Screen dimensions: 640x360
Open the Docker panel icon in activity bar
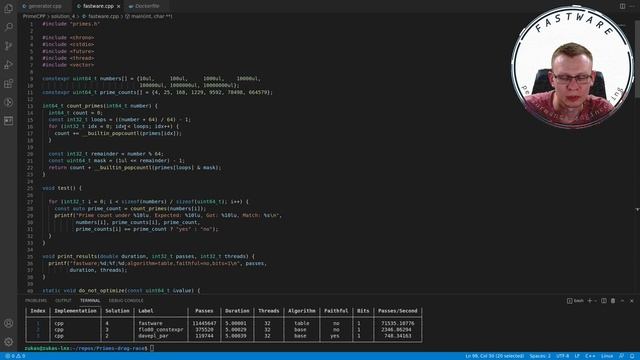coord(8,121)
